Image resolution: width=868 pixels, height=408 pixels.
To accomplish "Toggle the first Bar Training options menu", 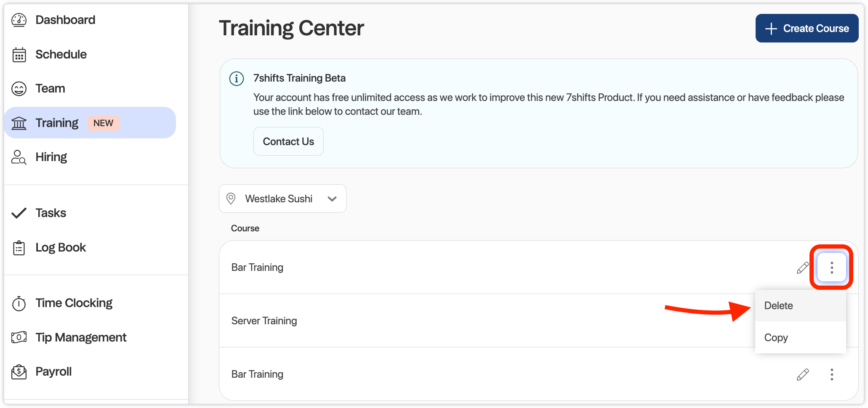I will (831, 268).
